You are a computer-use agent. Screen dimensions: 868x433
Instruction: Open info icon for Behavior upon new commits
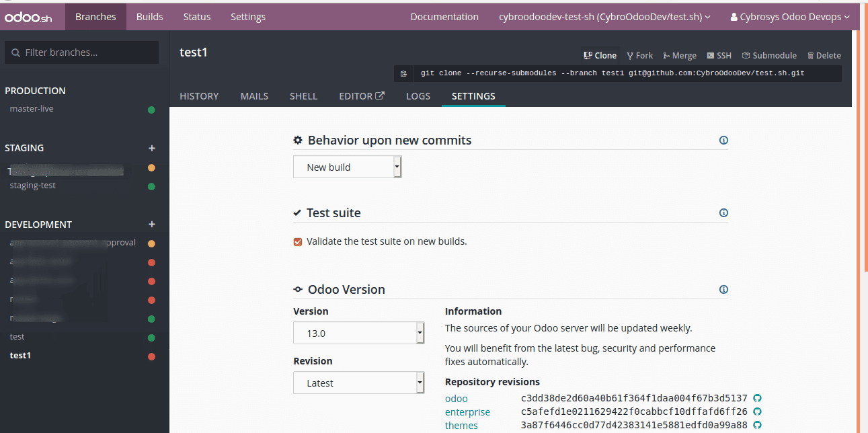tap(723, 141)
